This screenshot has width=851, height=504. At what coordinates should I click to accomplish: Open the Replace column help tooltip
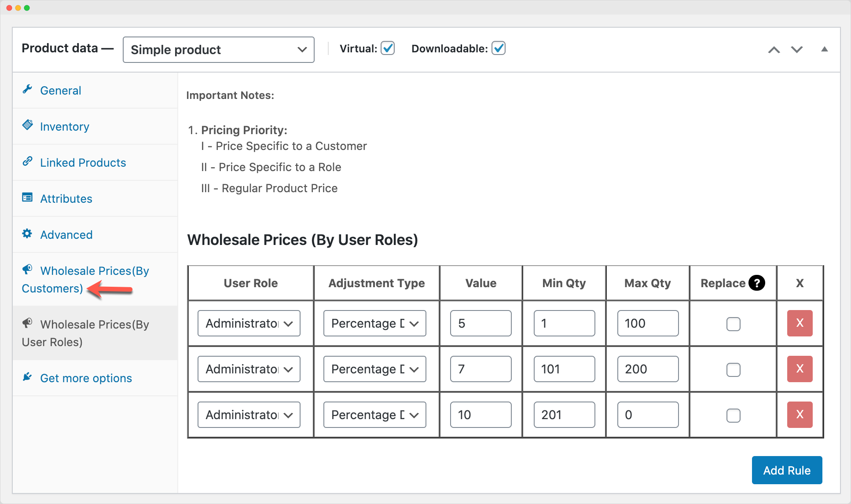757,283
